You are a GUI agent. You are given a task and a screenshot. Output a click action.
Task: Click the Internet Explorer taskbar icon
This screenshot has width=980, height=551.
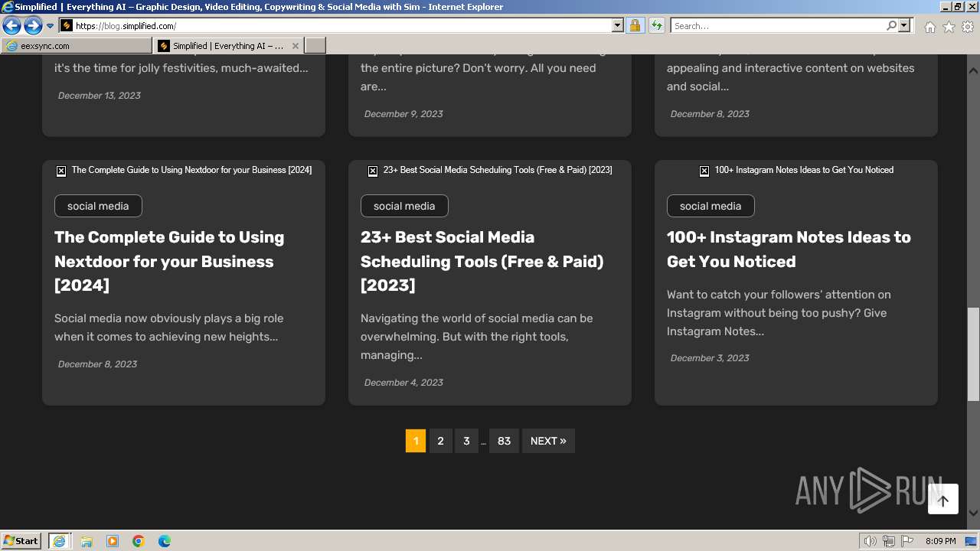click(x=59, y=541)
